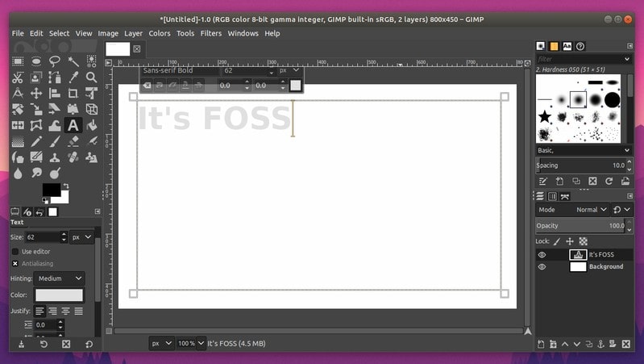
Task: Adjust the brush Spacing slider
Action: [x=580, y=165]
